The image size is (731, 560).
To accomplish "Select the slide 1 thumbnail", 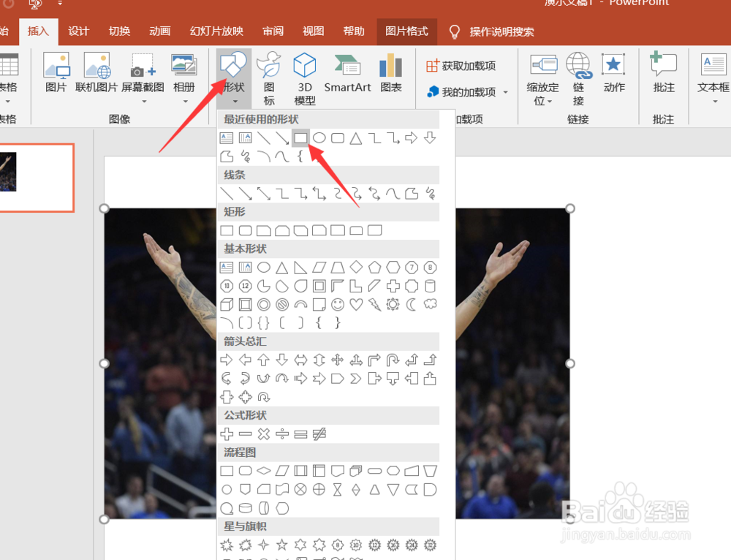I will click(x=37, y=178).
